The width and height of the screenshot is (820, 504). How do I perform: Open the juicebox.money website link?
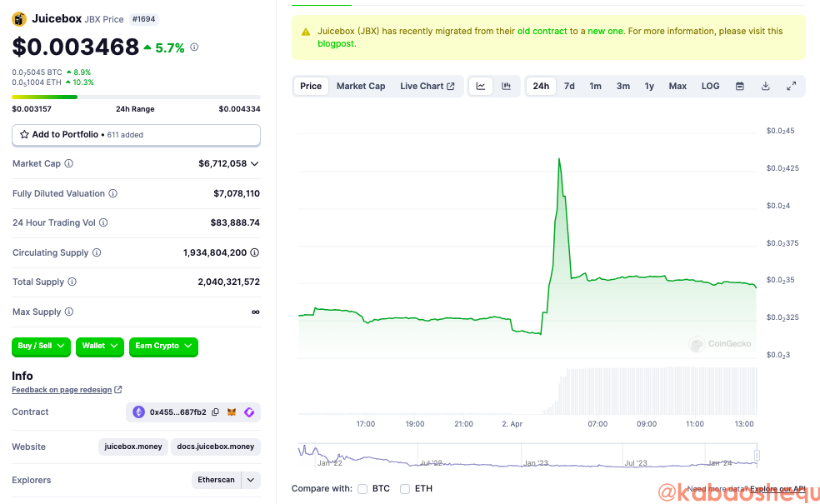tap(133, 447)
